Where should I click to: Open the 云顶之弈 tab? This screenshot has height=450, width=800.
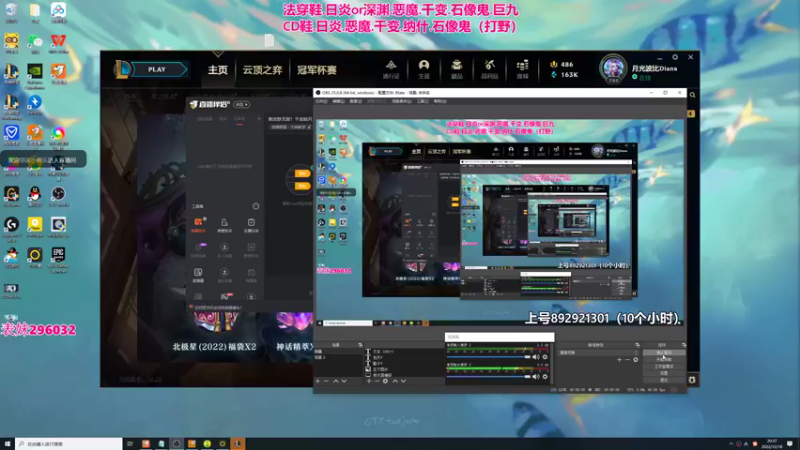pos(262,70)
